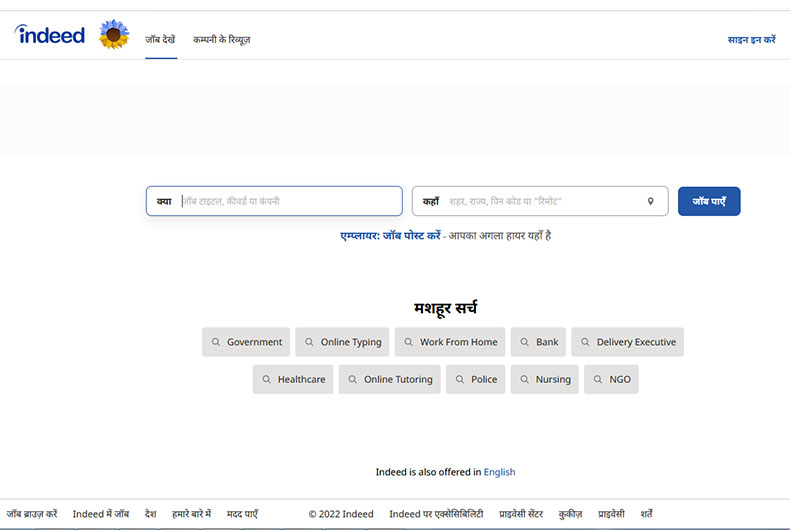Search popular term Nursing
Image resolution: width=790 pixels, height=530 pixels.
[x=545, y=379]
